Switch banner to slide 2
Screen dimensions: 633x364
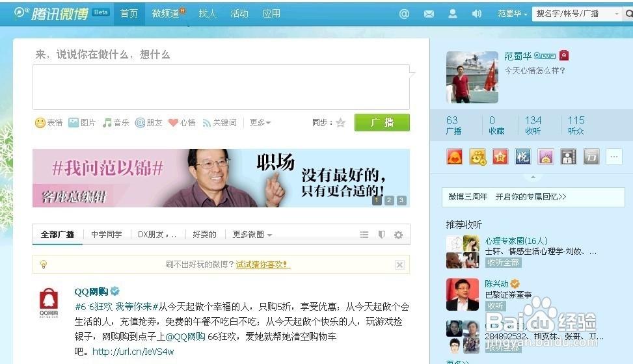pyautogui.click(x=389, y=200)
